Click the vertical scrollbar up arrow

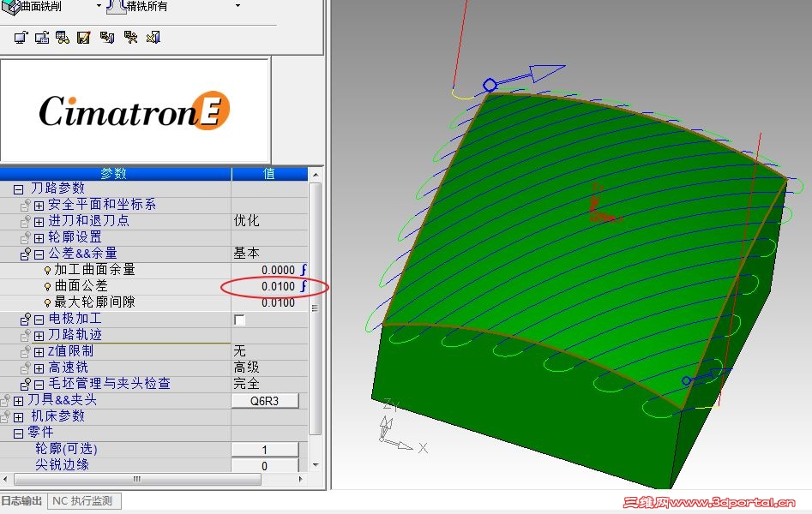click(316, 175)
